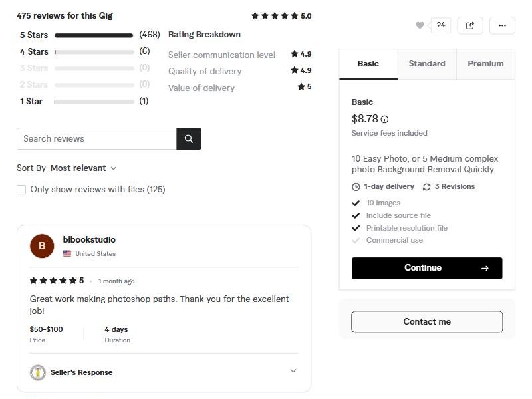The image size is (532, 399).
Task: Focus the Search reviews input field
Action: coord(96,138)
